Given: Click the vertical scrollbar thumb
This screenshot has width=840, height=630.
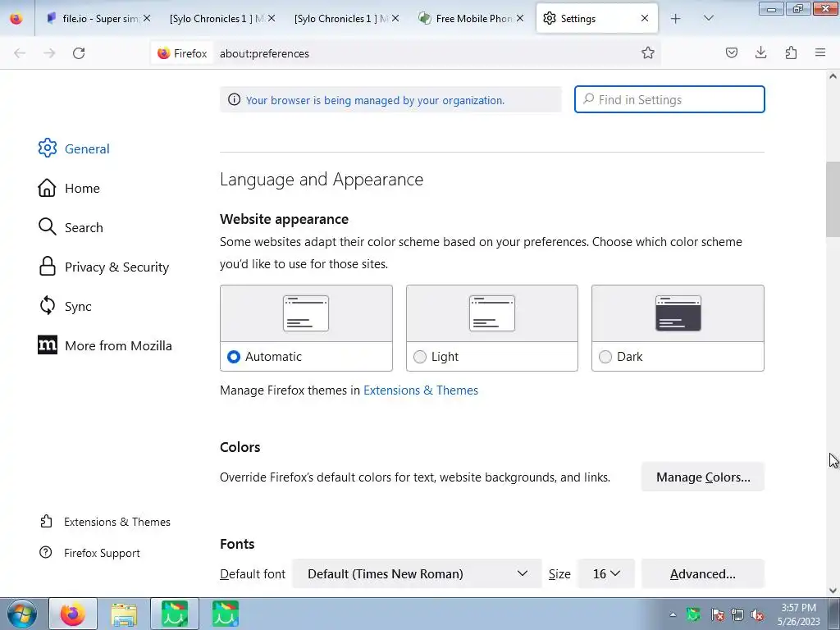Looking at the screenshot, I should point(833,199).
